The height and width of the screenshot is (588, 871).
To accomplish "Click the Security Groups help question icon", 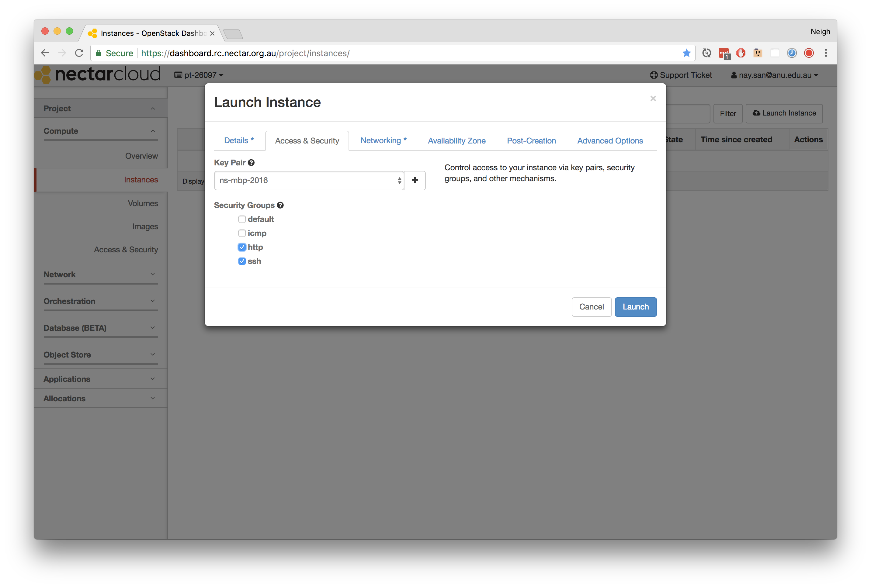I will (x=280, y=205).
